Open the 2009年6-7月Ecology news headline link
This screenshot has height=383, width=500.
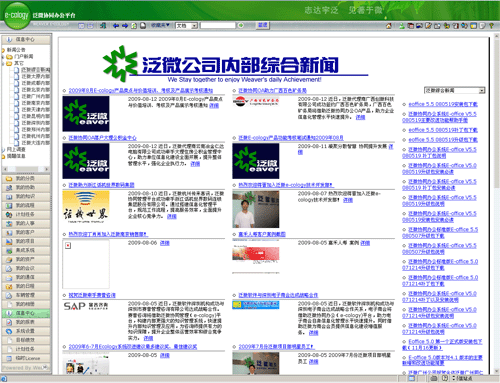click(133, 347)
